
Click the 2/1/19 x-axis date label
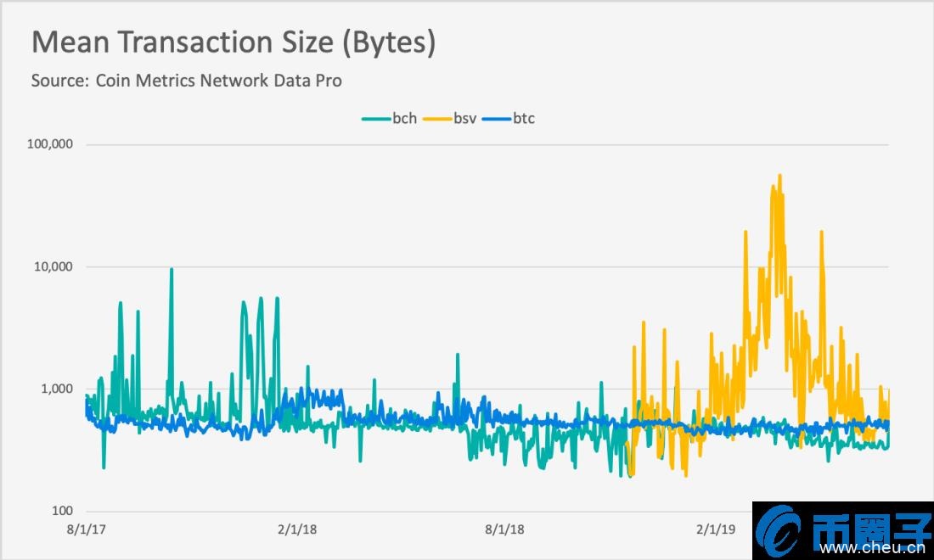tap(716, 529)
